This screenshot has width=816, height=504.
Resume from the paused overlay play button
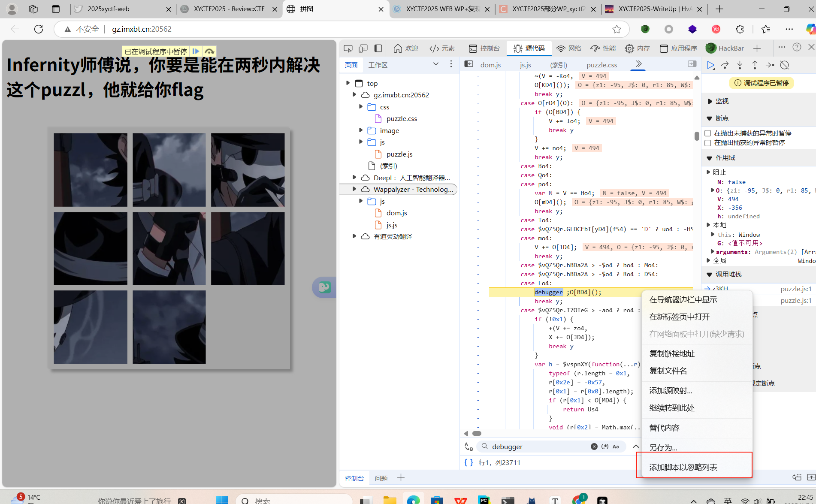[196, 51]
